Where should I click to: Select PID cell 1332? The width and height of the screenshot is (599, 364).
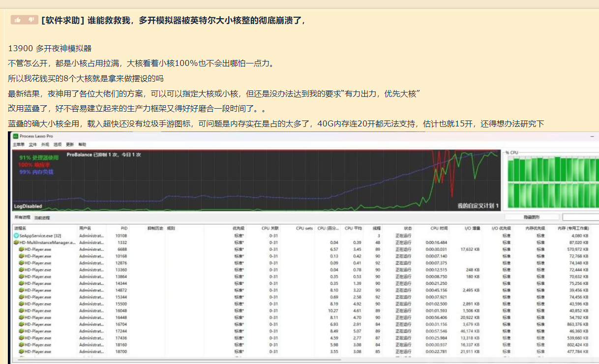122,243
